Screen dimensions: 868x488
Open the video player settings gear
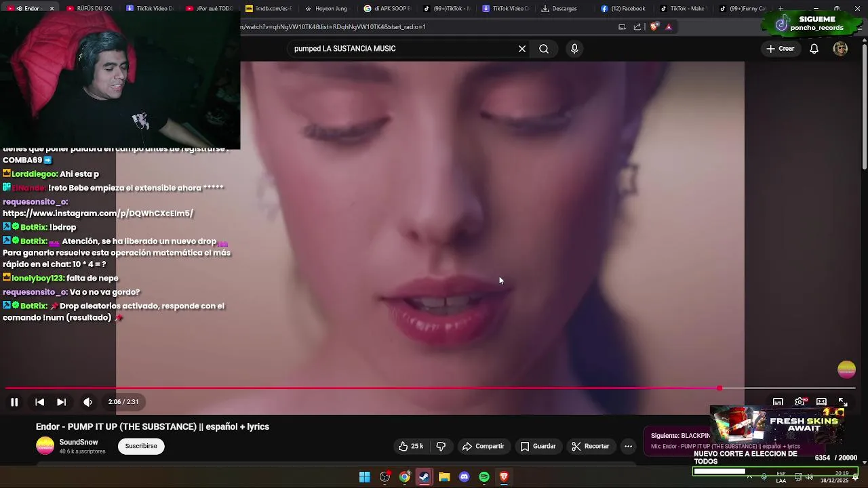pos(800,402)
